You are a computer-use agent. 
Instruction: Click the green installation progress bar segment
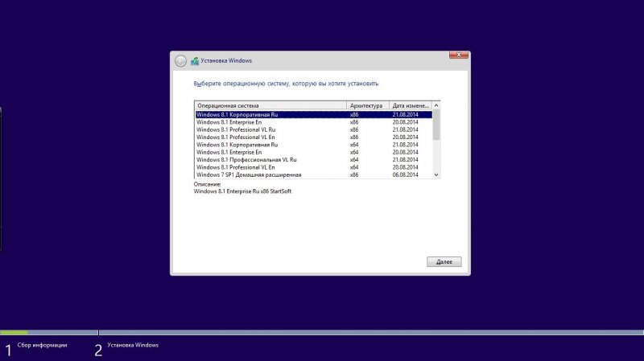tap(14, 332)
